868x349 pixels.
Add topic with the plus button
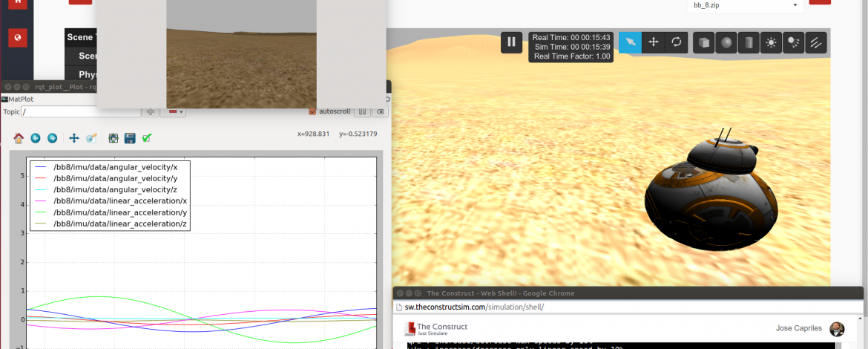pos(150,112)
